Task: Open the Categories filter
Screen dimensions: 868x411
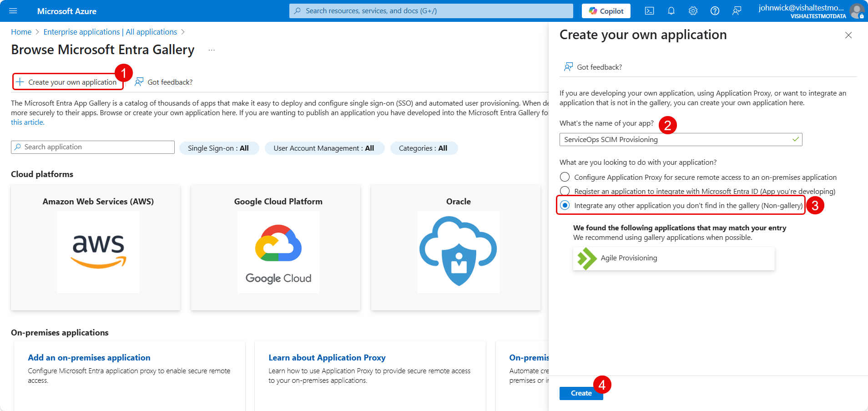Action: point(423,148)
